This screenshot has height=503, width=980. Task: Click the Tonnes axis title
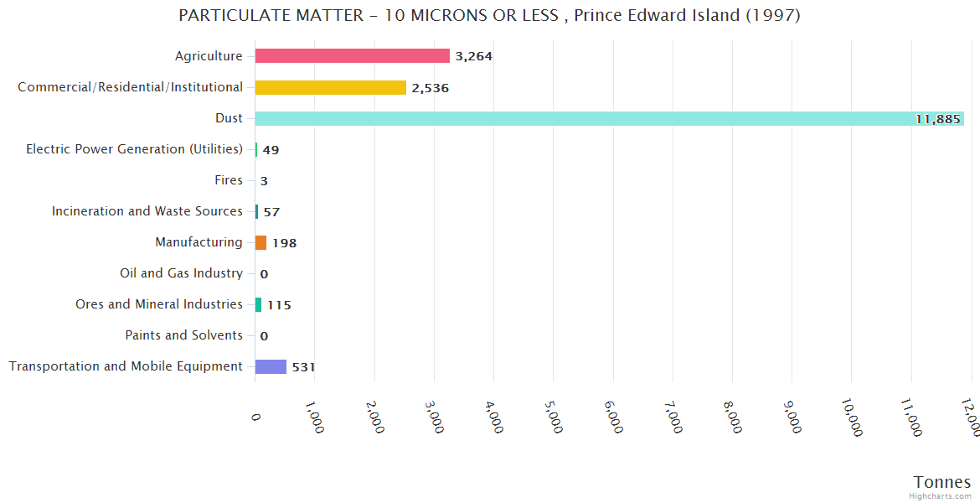click(941, 482)
